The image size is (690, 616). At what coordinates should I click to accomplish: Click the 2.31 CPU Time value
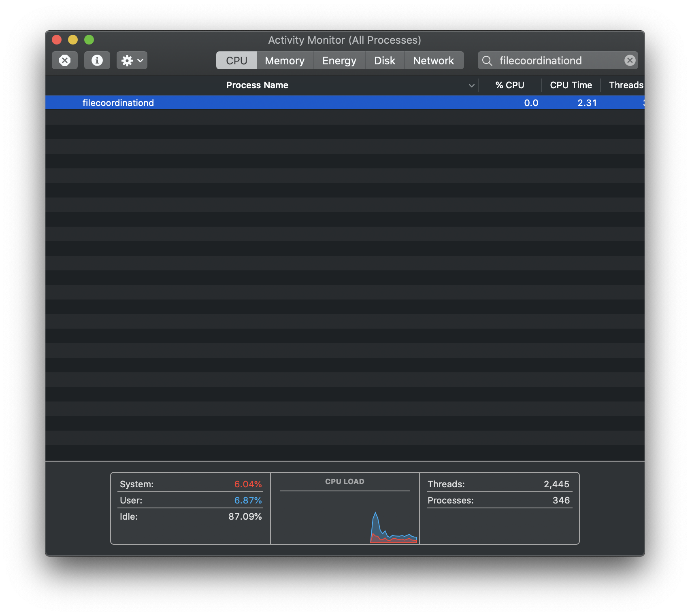pos(587,103)
